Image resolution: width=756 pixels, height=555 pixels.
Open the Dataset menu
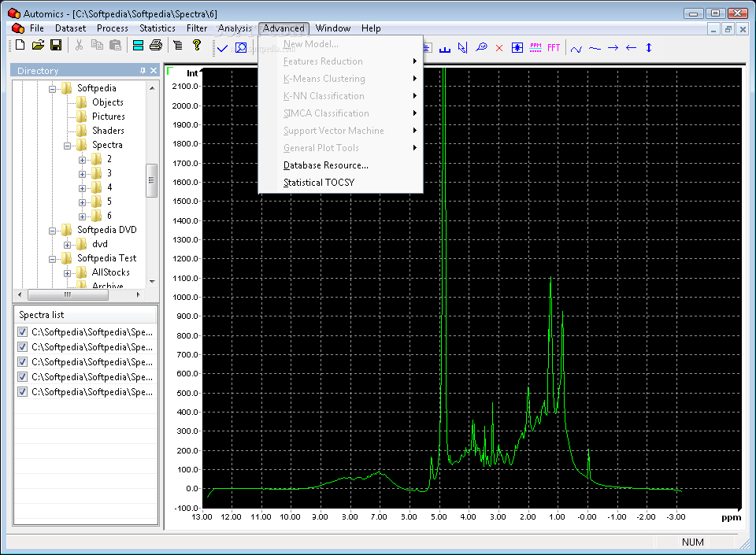click(x=70, y=28)
